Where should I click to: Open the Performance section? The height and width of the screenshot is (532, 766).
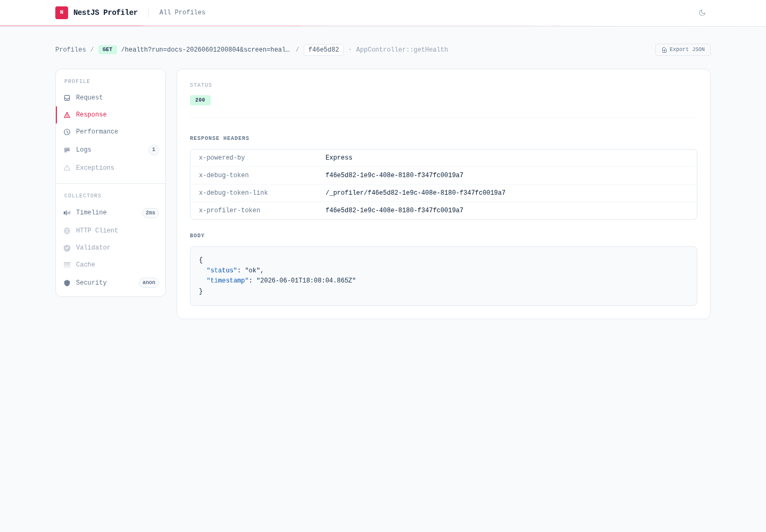(x=111, y=132)
